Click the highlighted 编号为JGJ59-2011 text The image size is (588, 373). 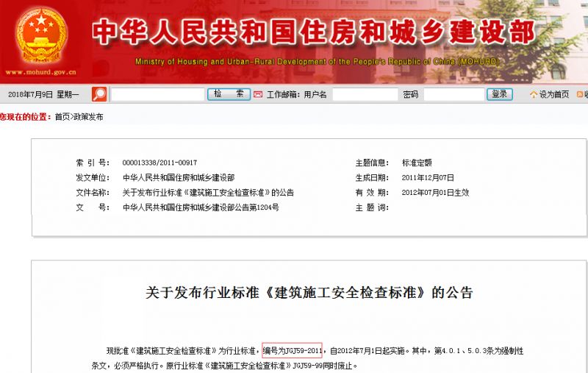292,350
